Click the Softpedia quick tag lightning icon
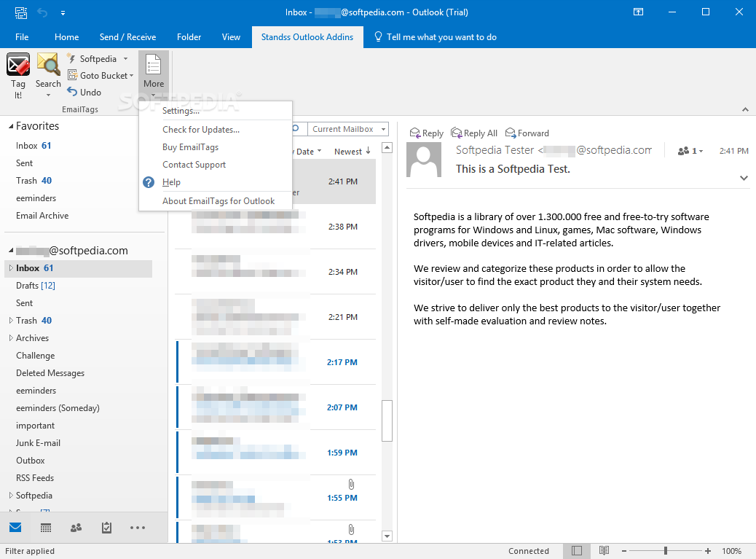This screenshot has width=756, height=559. tap(71, 58)
